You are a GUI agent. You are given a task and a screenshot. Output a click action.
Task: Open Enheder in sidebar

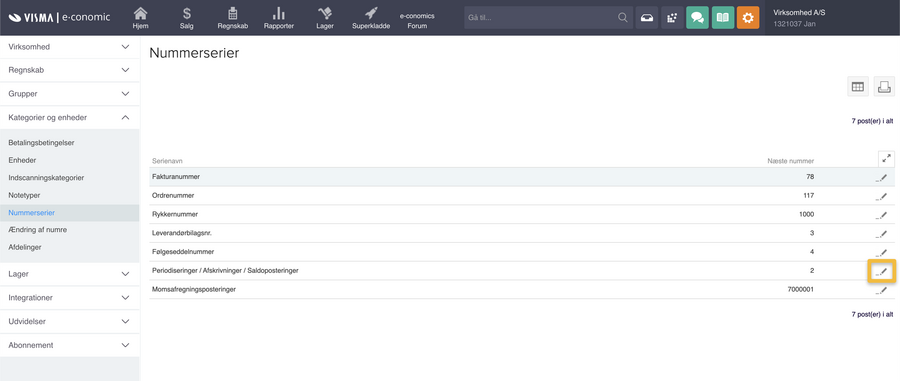pos(22,160)
